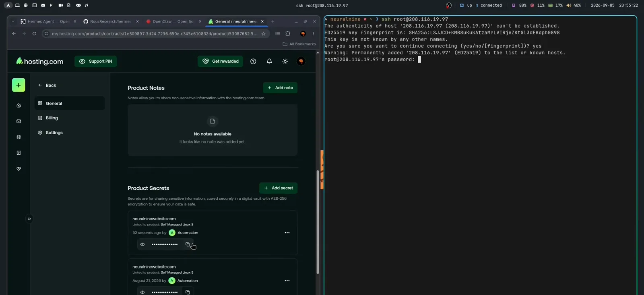Go back to the previous browser page

(x=14, y=34)
